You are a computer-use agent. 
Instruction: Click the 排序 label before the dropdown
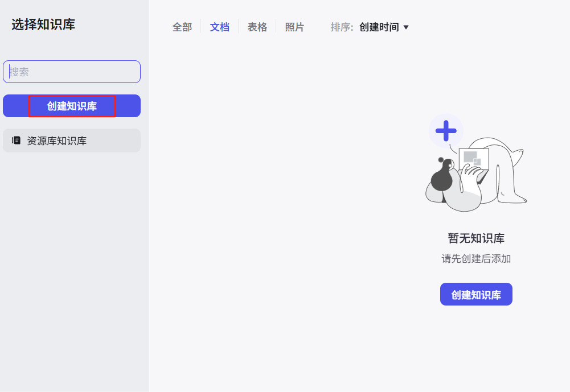341,27
